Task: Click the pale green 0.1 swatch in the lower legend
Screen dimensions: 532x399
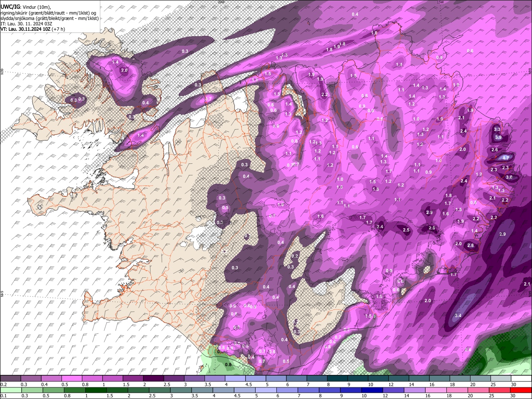Action: tap(11, 390)
